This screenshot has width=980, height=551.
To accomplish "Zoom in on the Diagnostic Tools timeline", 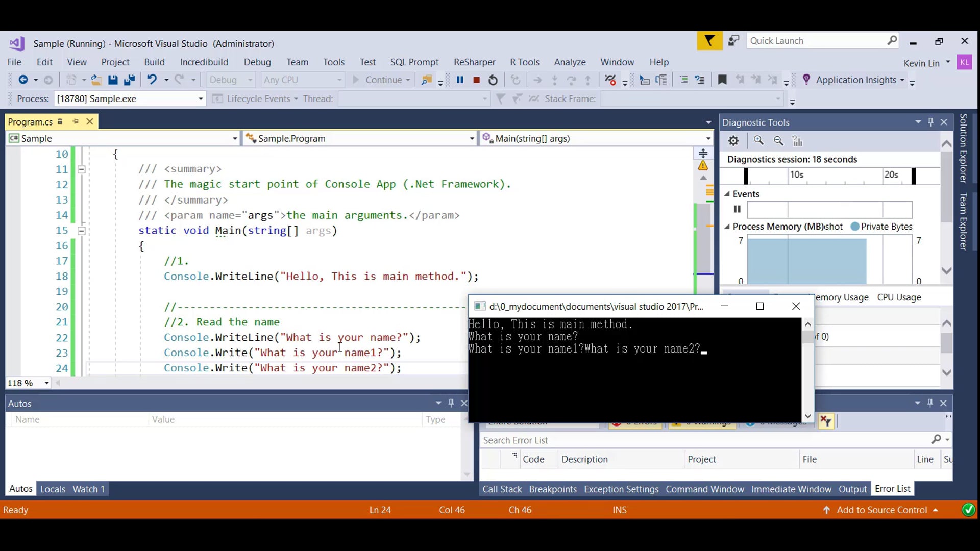I will click(759, 141).
